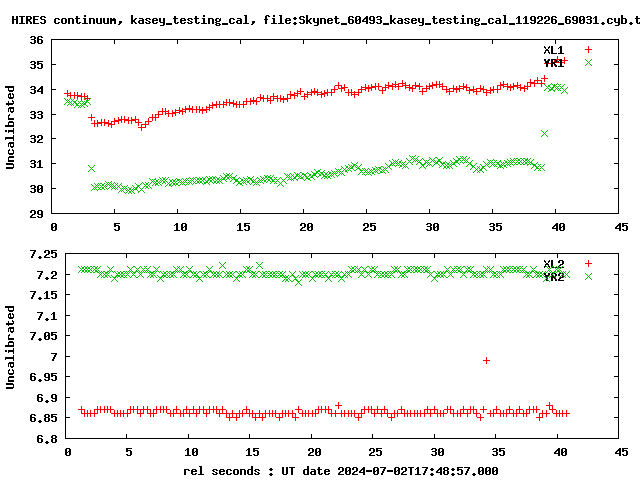Screen dimensions: 640x480
Task: Click the raised XL2 point near 6.88 at 22 seconds
Action: 338,405
